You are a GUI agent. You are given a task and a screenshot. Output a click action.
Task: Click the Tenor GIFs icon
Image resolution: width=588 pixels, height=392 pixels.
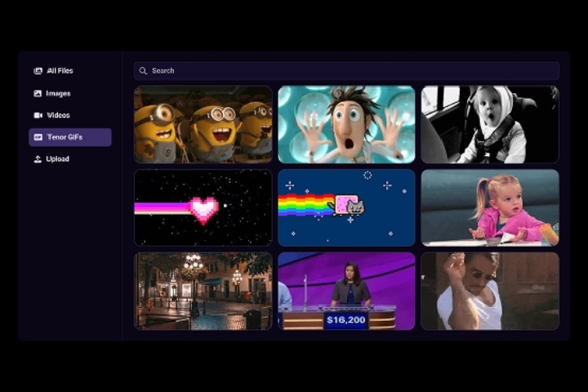pos(38,137)
